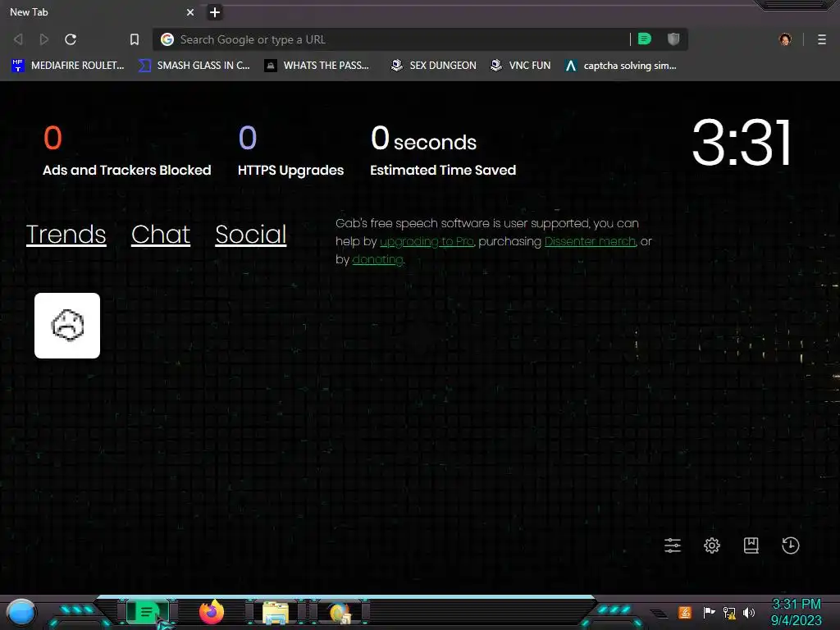Image resolution: width=840 pixels, height=630 pixels.
Task: Open captcha solving sim... bookmark
Action: click(621, 66)
